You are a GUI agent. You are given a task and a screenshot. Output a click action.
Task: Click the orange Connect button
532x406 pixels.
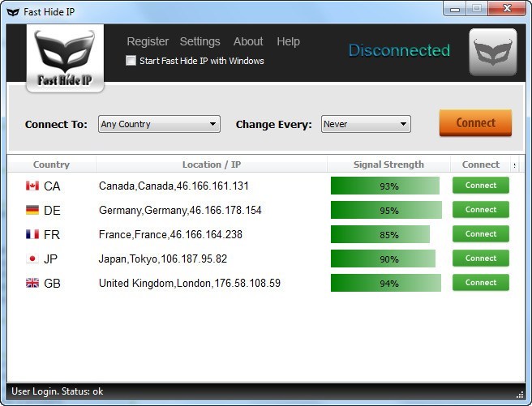[475, 122]
